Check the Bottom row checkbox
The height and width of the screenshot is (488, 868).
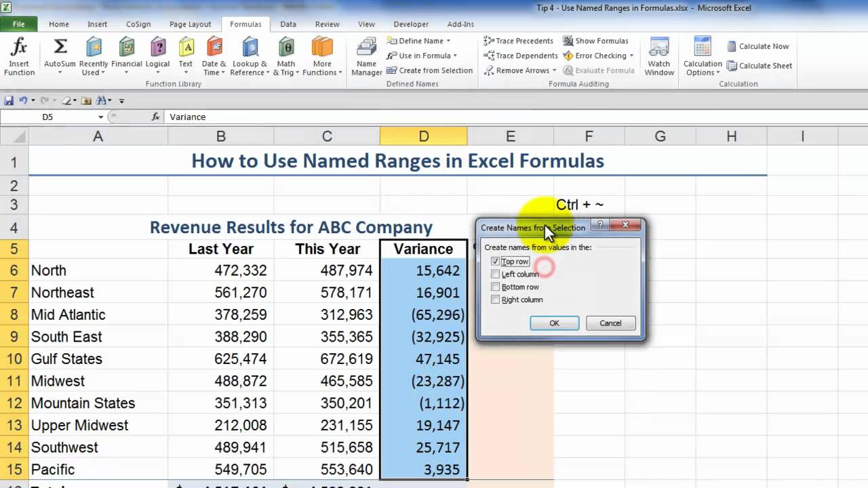click(496, 287)
